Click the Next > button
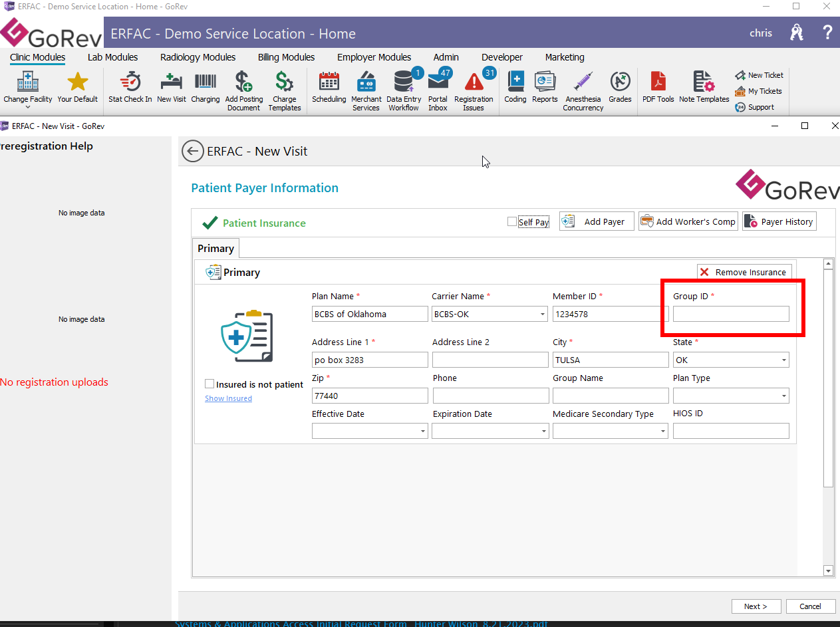The image size is (840, 627). coord(756,606)
